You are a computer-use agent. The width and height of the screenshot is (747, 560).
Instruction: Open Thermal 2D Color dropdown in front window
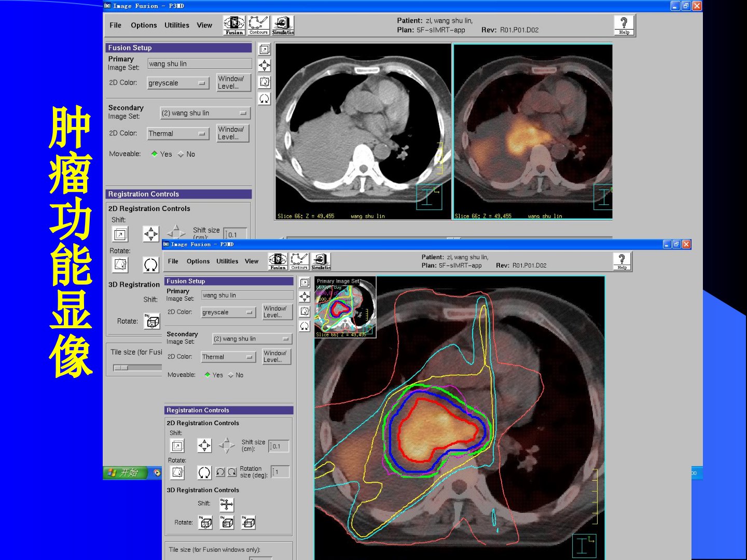[228, 357]
